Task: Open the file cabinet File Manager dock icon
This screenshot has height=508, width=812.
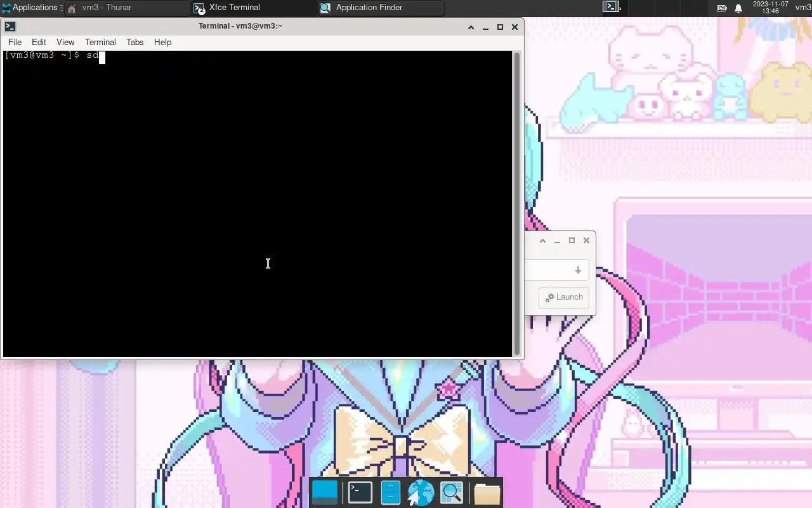Action: [391, 493]
